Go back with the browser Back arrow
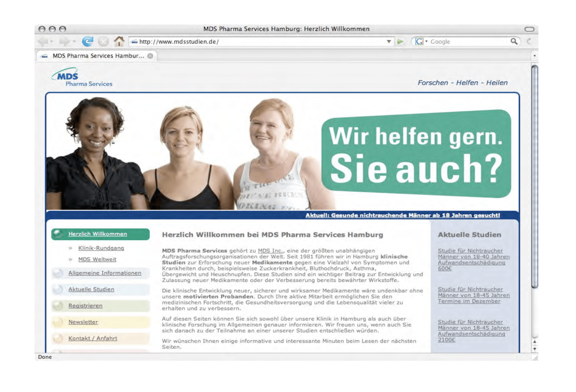Screen dimensions: 576x392 click(42, 41)
